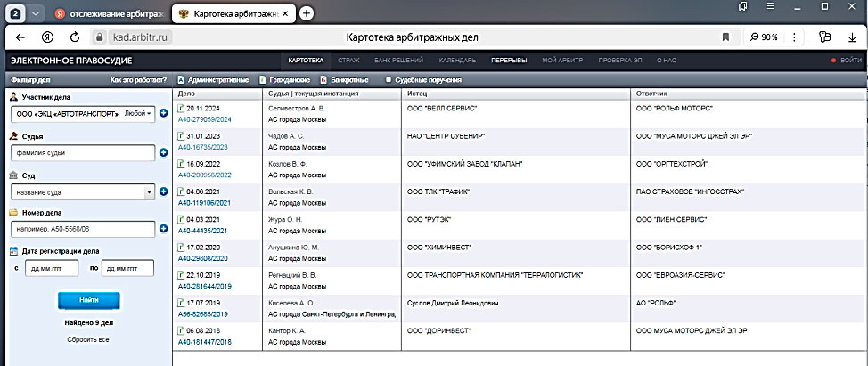The image size is (868, 366).
Task: Close the Картотека арбитражных tab
Action: click(x=284, y=14)
